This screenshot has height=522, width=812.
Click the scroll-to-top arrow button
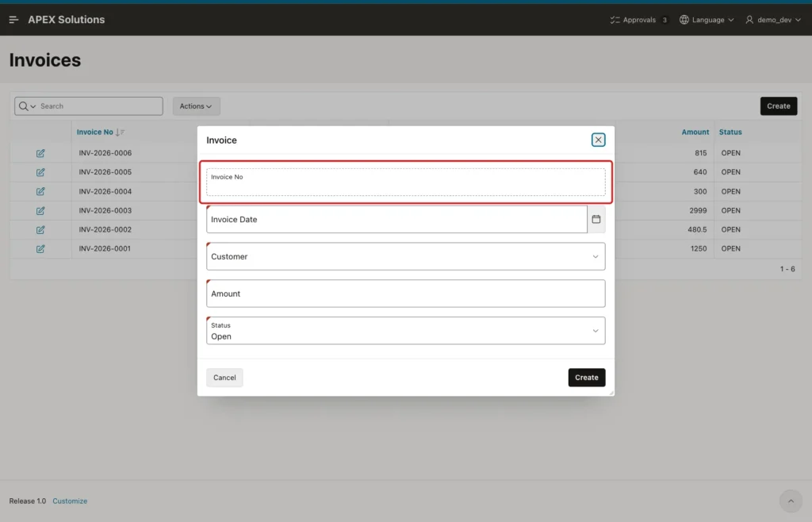tap(791, 501)
